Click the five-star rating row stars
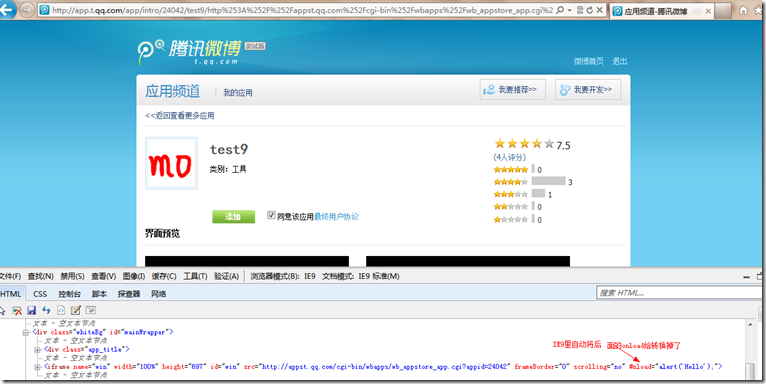The image size is (766, 384). 511,170
